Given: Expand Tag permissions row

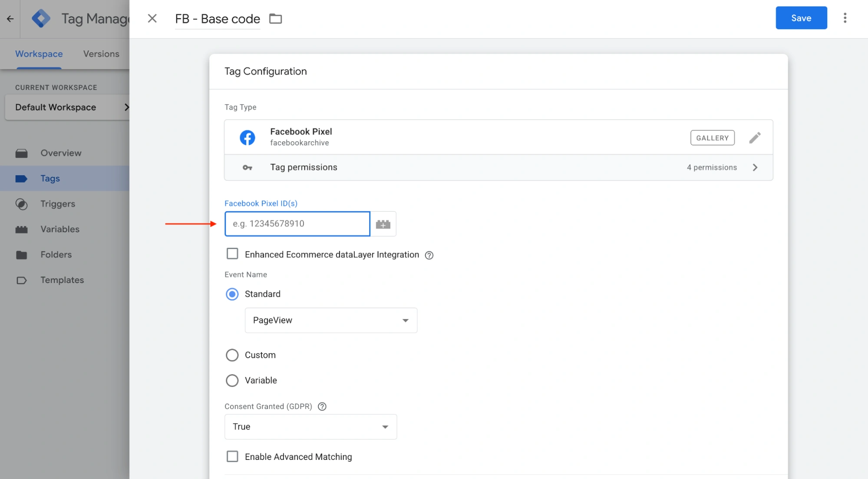Looking at the screenshot, I should coord(498,167).
